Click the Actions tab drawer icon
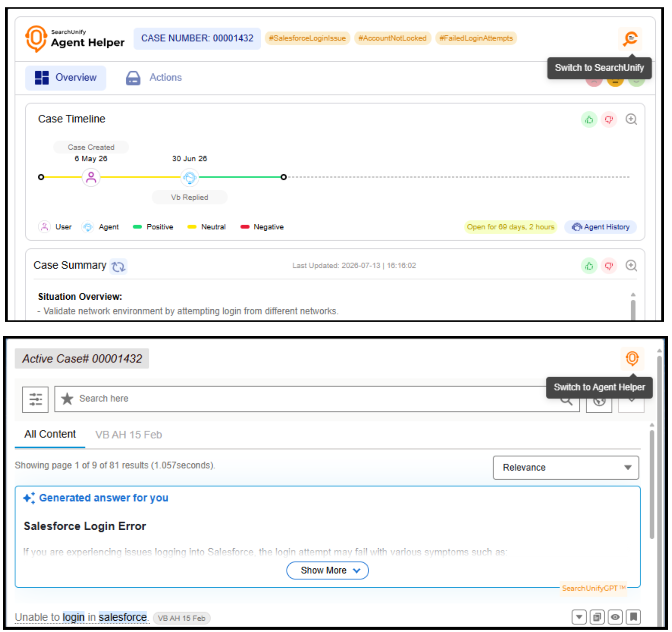This screenshot has height=632, width=672. point(133,78)
